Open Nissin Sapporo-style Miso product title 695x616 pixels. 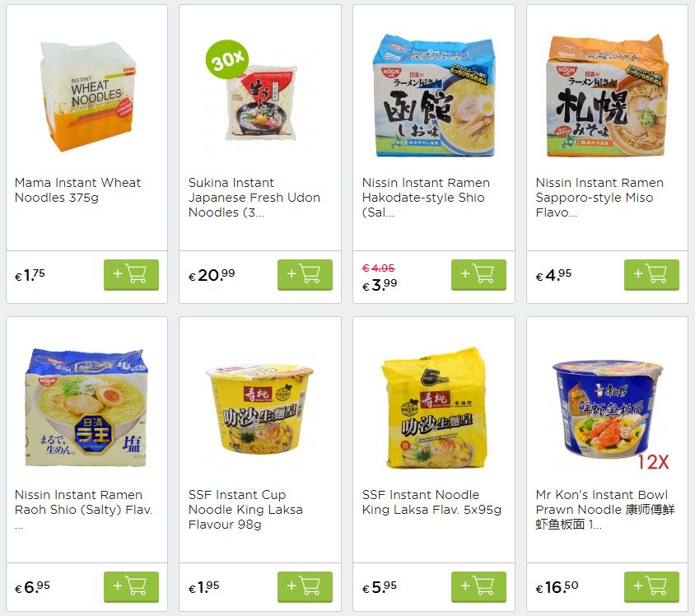click(x=599, y=198)
